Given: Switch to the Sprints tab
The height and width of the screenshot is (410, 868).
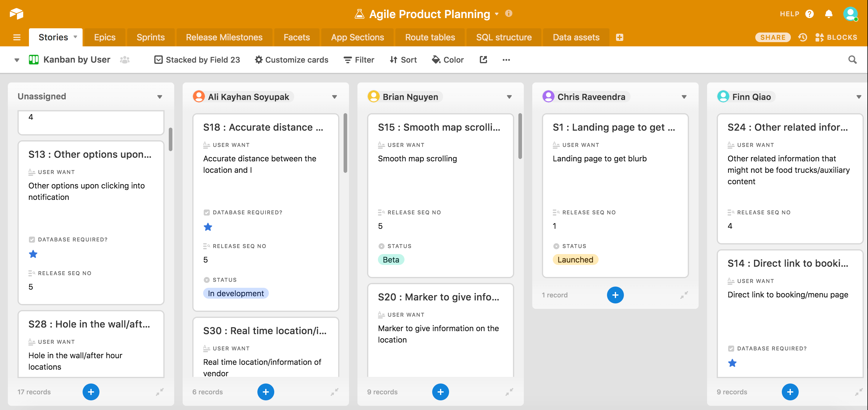Looking at the screenshot, I should [x=150, y=37].
